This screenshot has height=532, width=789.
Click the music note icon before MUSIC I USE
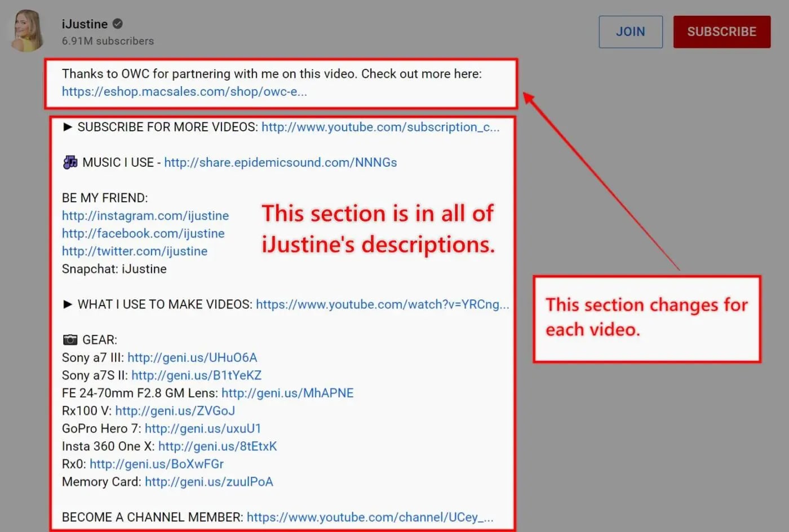tap(69, 162)
